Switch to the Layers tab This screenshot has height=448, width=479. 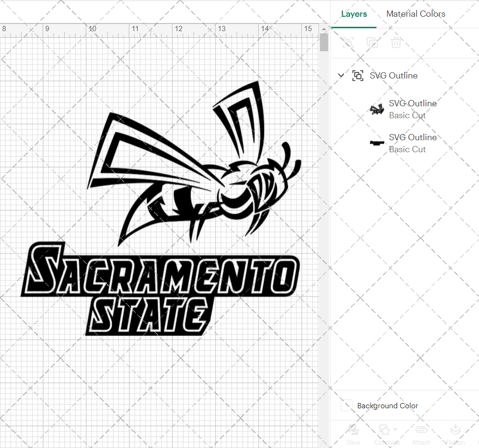click(354, 14)
